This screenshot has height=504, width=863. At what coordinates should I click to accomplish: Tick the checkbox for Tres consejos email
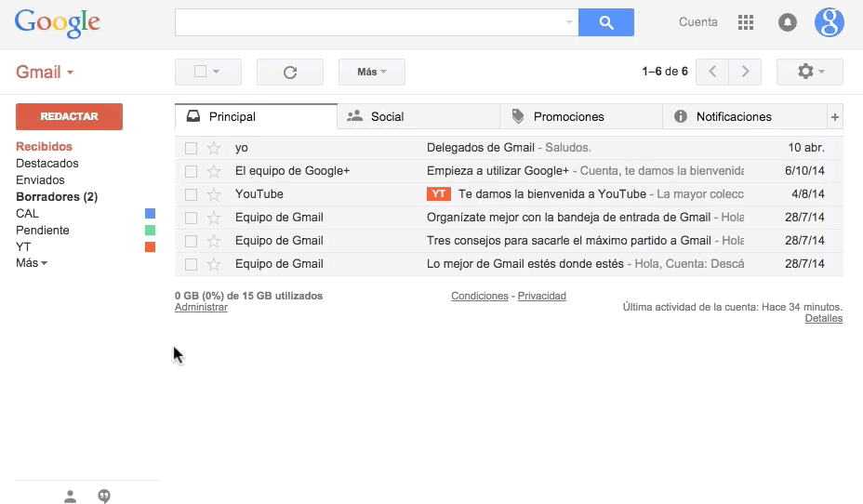pos(191,241)
